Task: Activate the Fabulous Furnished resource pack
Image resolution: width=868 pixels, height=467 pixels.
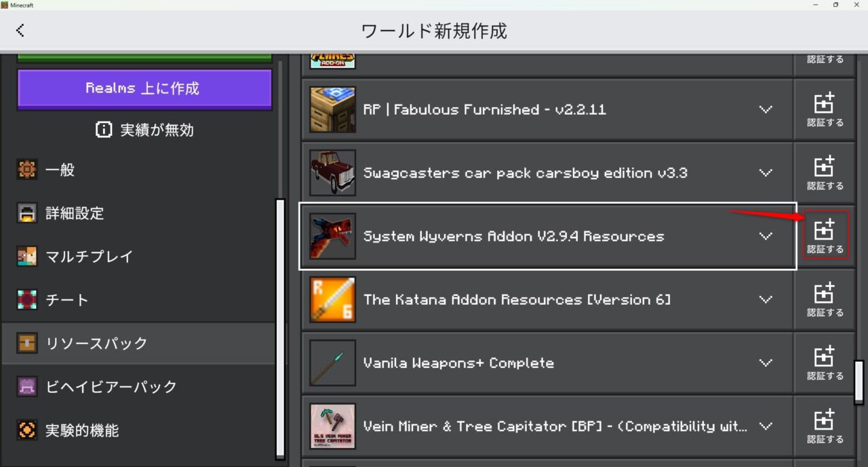Action: tap(825, 109)
